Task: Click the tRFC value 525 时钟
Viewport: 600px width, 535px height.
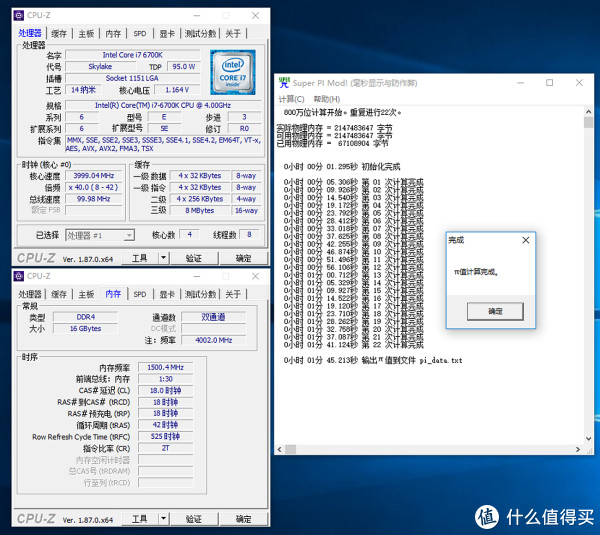Action: tap(166, 436)
